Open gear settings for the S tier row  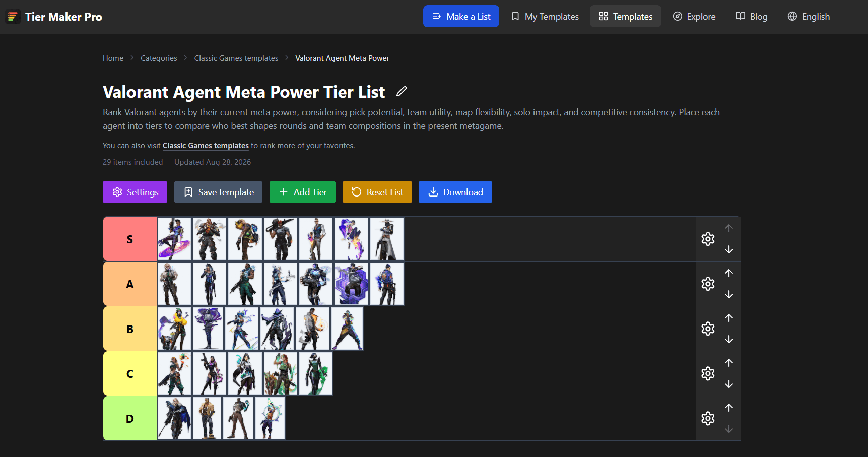(708, 239)
